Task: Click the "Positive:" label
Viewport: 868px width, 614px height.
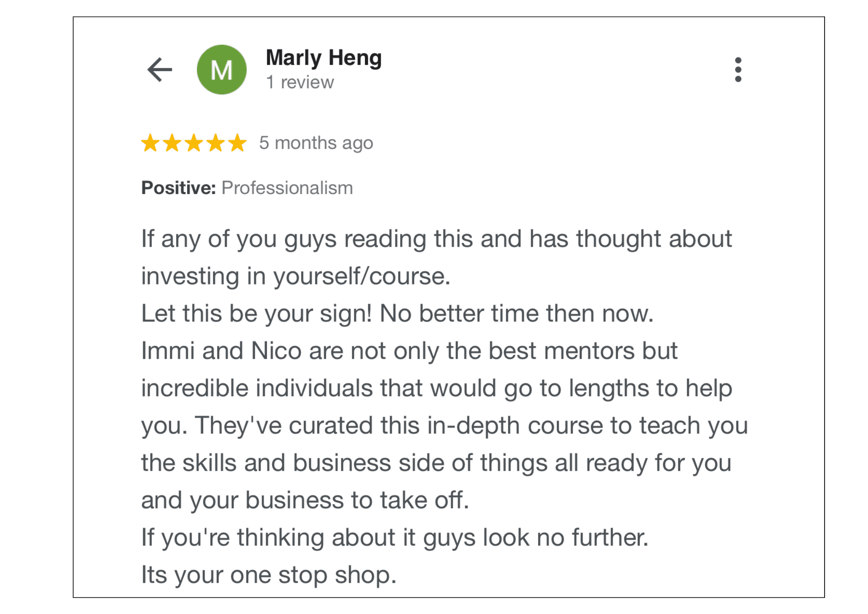Action: [178, 188]
